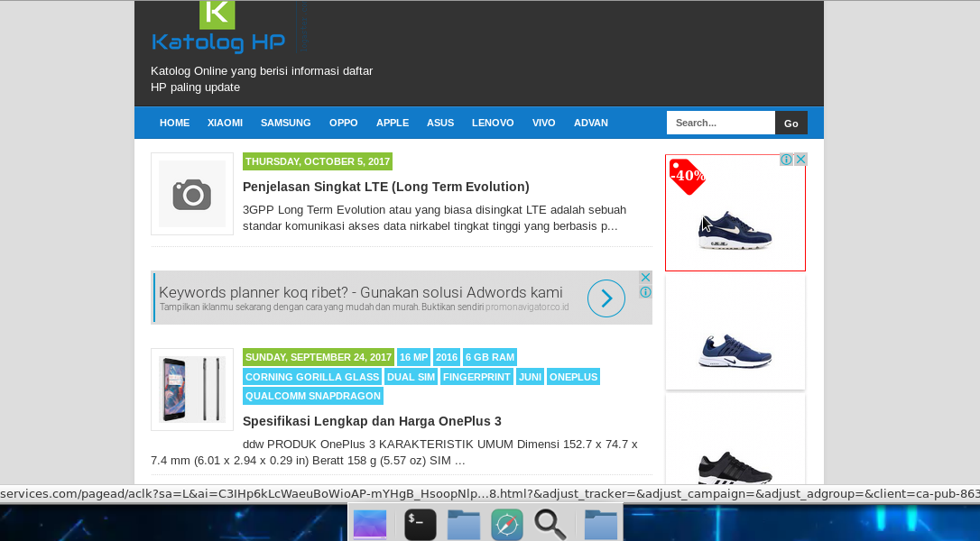Click the Thursday, October 5, 2017 date tag

tap(318, 161)
